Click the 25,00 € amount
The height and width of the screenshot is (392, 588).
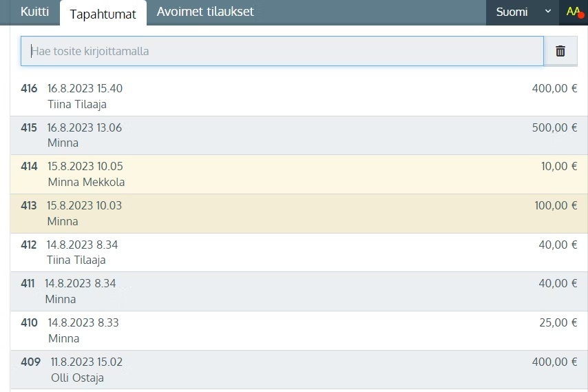click(x=558, y=322)
